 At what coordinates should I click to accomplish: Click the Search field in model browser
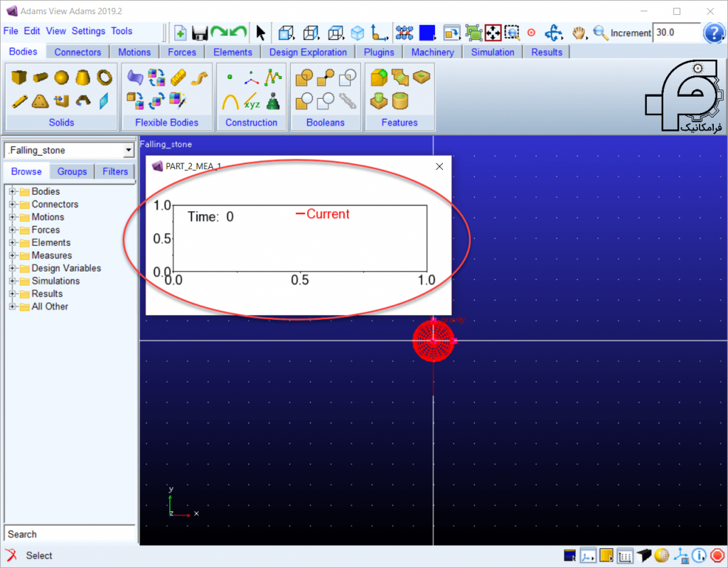pyautogui.click(x=70, y=534)
